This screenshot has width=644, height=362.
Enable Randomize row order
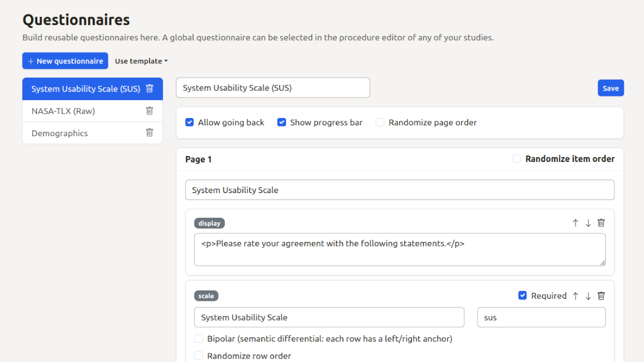click(x=199, y=356)
